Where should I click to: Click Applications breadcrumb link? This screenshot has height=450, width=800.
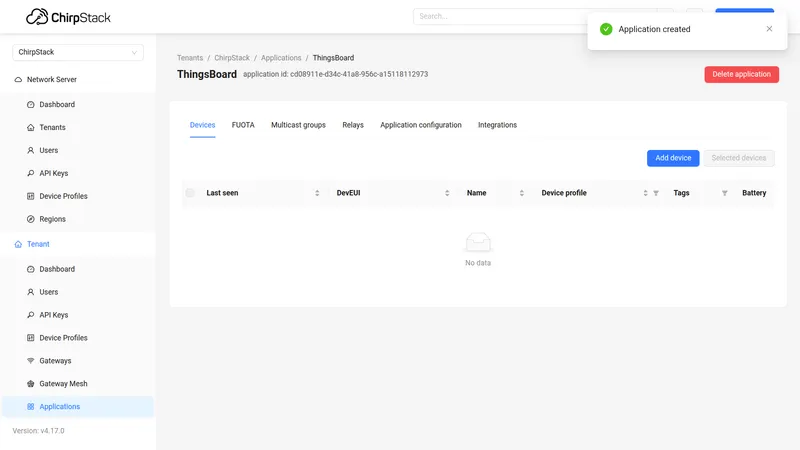[281, 58]
